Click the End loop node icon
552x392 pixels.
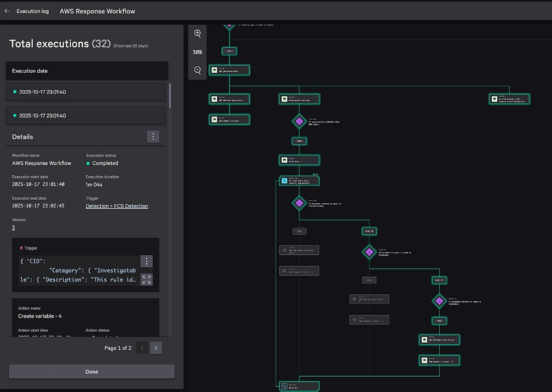click(284, 386)
